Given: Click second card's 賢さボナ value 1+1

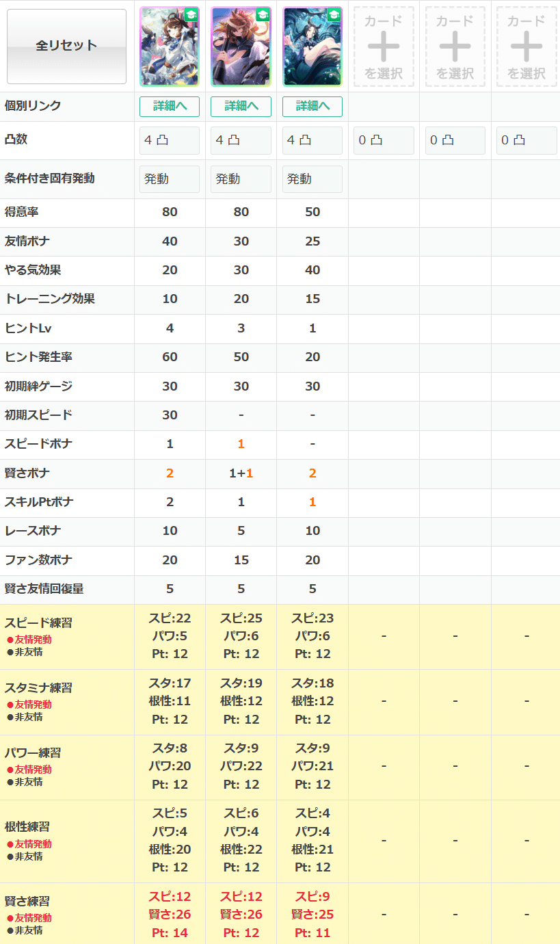Looking at the screenshot, I should 241,473.
